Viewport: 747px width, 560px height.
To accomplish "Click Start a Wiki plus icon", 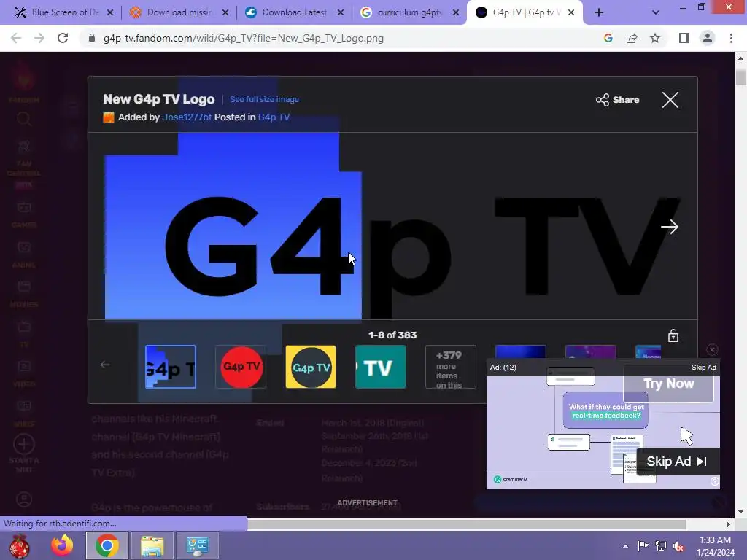I will tap(24, 444).
